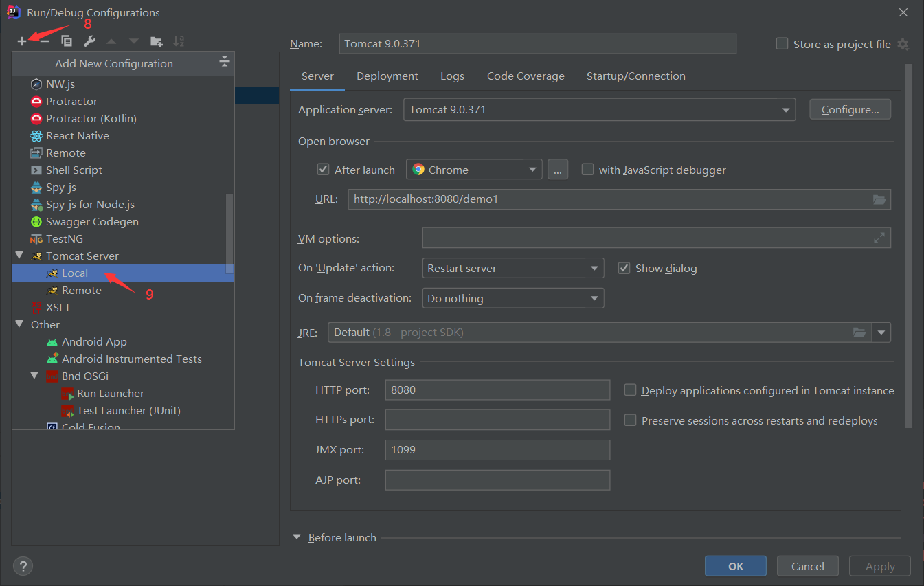924x586 pixels.
Task: Collapse the Other tree node
Action: pos(19,324)
